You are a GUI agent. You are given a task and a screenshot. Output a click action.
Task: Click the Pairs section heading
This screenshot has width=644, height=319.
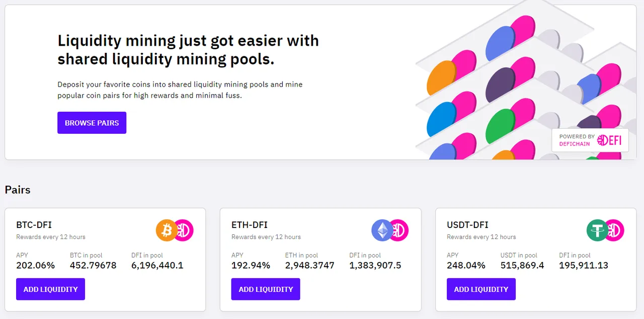[x=18, y=190]
